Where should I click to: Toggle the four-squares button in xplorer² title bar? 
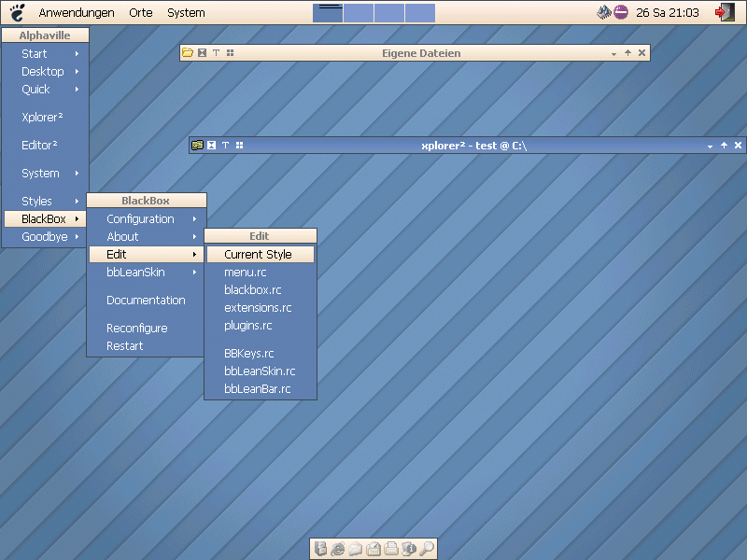pyautogui.click(x=240, y=146)
